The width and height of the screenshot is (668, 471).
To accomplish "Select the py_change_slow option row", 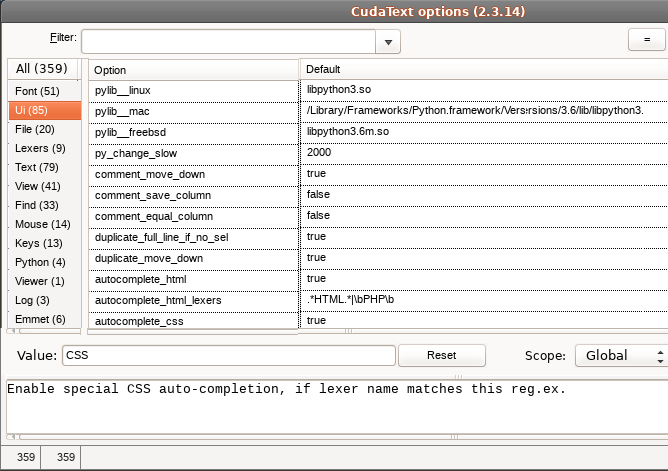I will click(x=194, y=153).
